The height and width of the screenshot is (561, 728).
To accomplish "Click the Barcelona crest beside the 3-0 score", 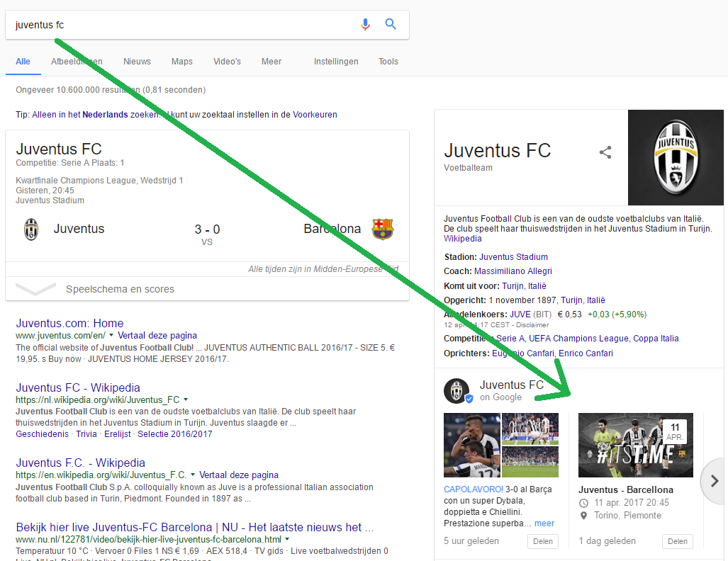I will pyautogui.click(x=383, y=228).
